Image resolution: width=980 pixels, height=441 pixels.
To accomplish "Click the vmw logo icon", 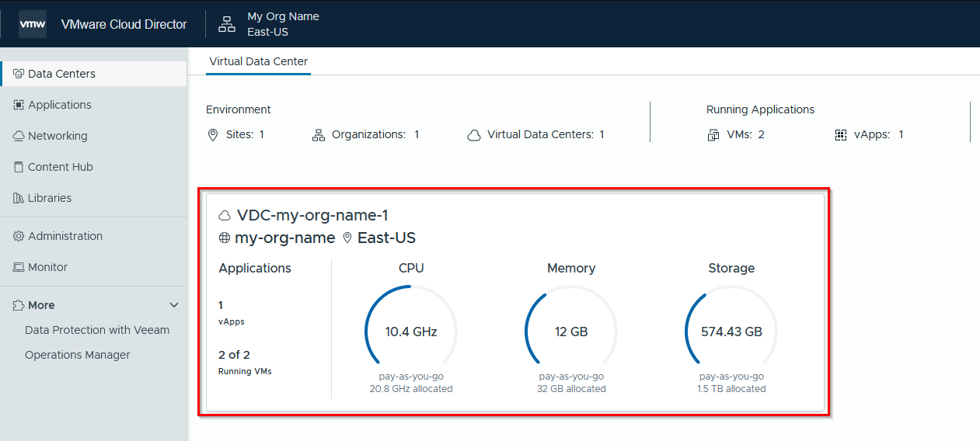I will [x=33, y=24].
